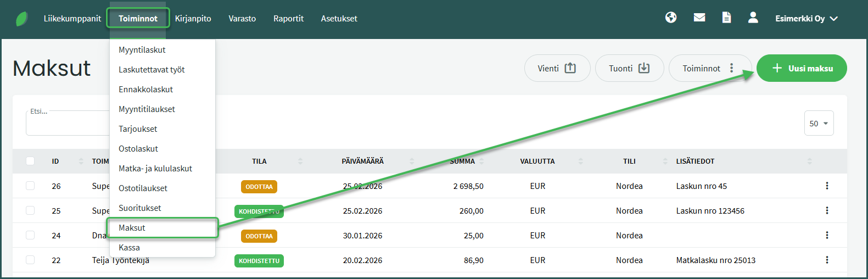Choose Ostolaskut in the dropdown menu

[138, 148]
